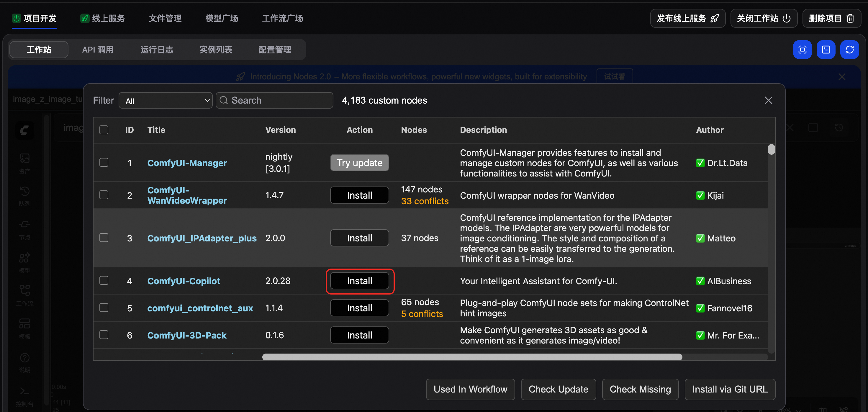Viewport: 868px width, 412px height.
Task: Open the 队列 queue history sidebar icon
Action: coord(24,196)
